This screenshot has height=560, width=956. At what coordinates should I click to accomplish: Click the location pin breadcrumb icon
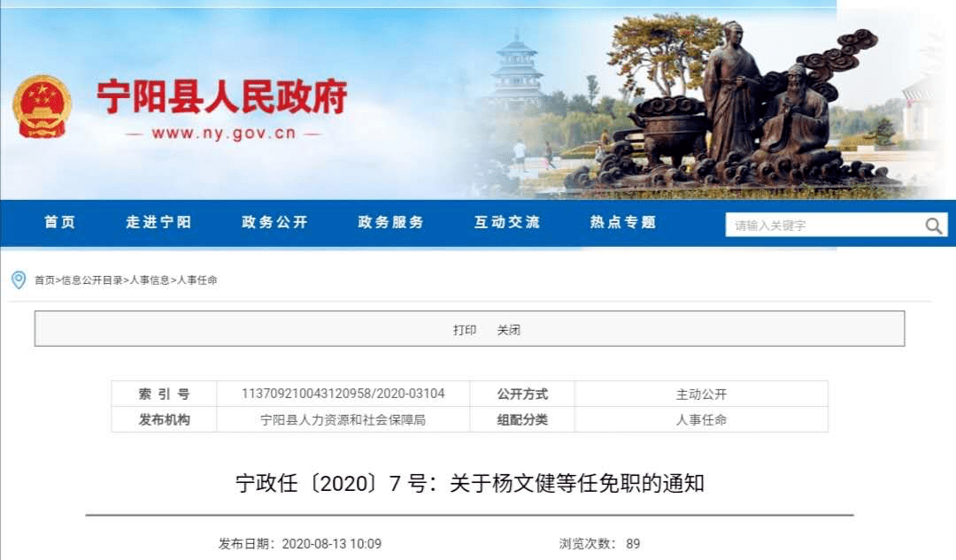click(x=19, y=280)
